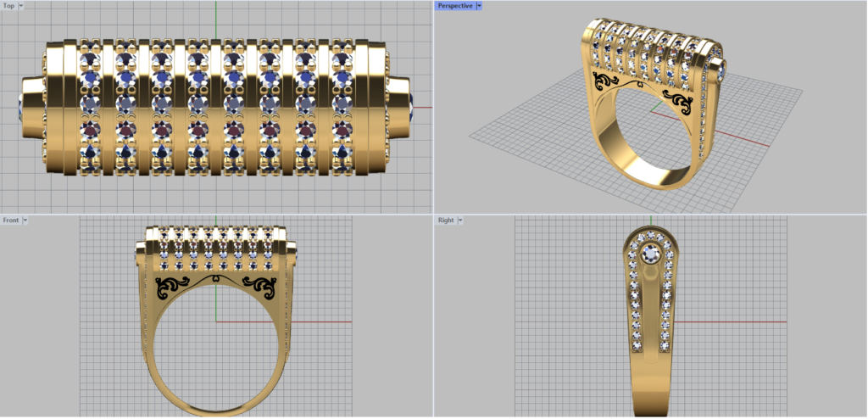This screenshot has width=868, height=419.
Task: Click the Front viewport title label
Action: 11,221
